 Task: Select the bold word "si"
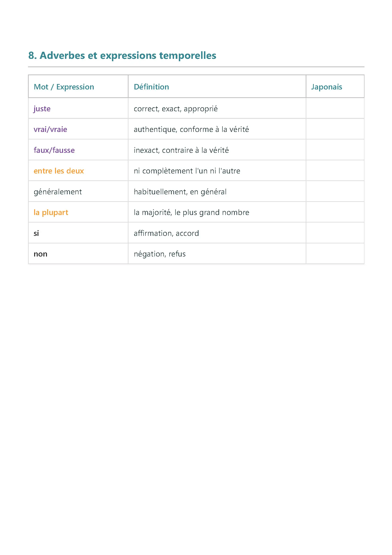point(36,233)
